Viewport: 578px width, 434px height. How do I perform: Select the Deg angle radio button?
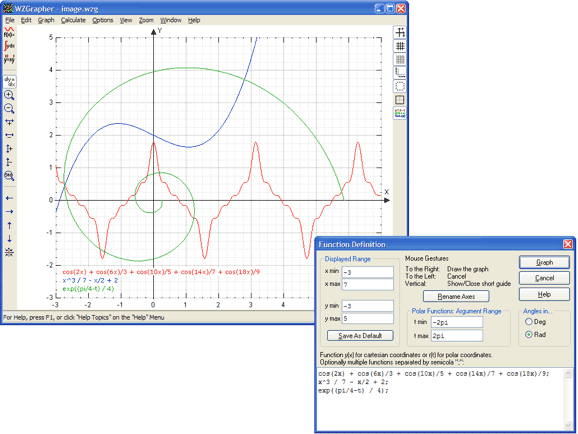pos(529,322)
